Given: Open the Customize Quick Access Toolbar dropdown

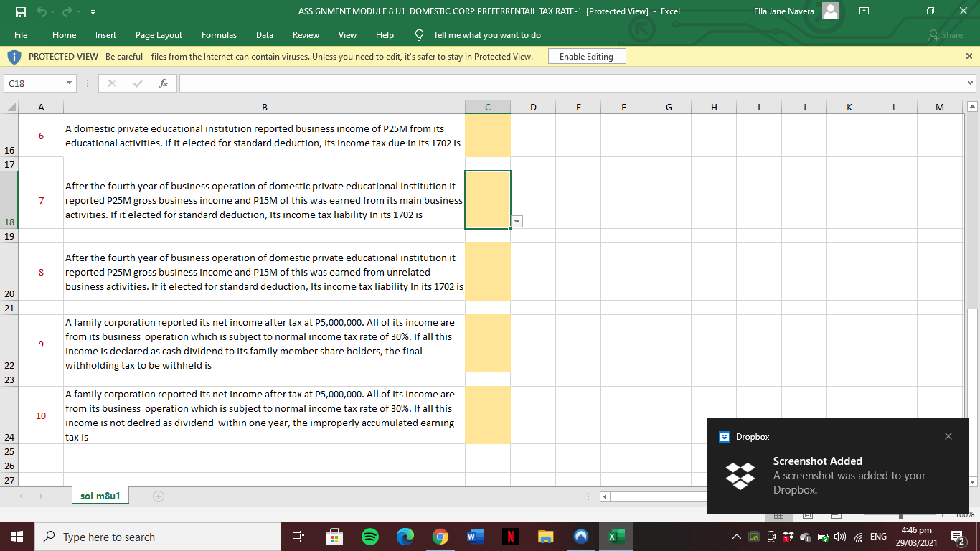Looking at the screenshot, I should [x=92, y=11].
